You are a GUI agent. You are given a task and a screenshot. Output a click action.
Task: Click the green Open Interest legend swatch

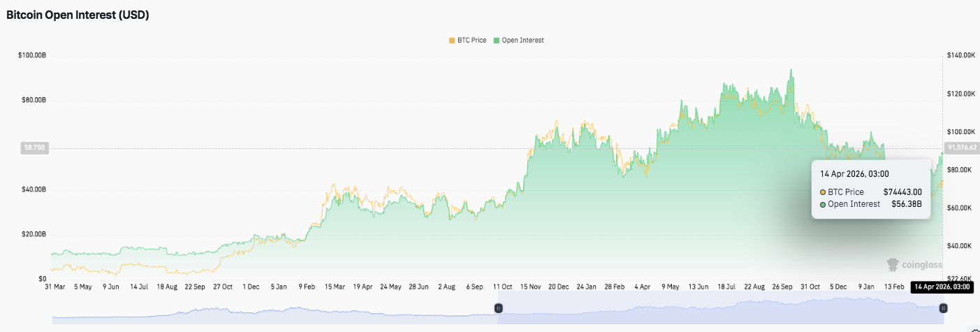click(497, 41)
